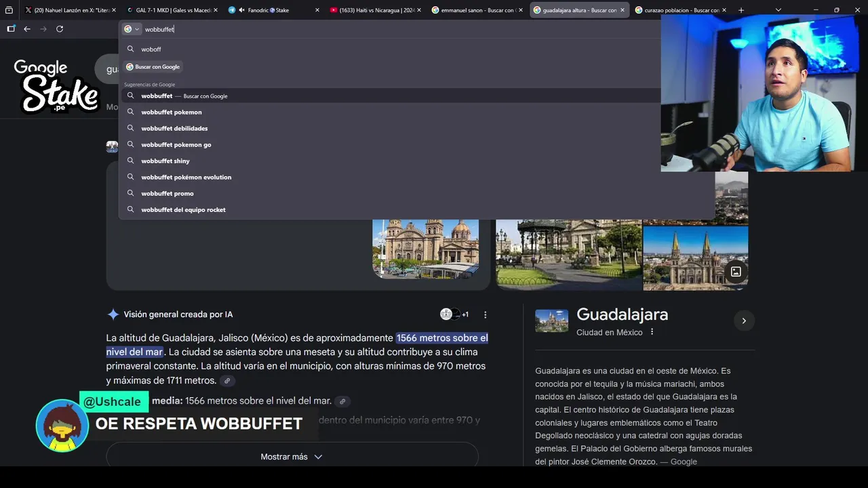Click the Google source link in description
Viewport: 868px width, 488px height.
(x=684, y=462)
